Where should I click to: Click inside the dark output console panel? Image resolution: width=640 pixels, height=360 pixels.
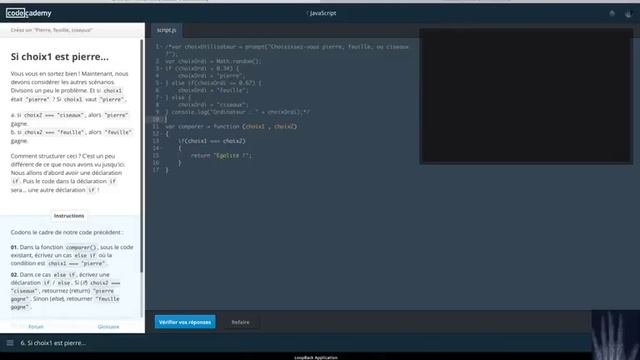click(526, 96)
